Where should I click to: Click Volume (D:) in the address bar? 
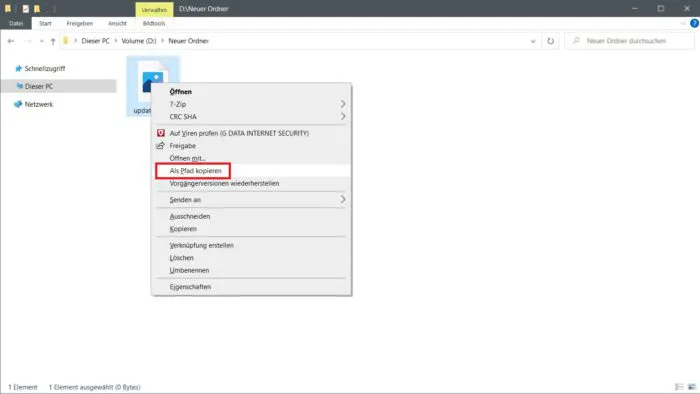[139, 41]
